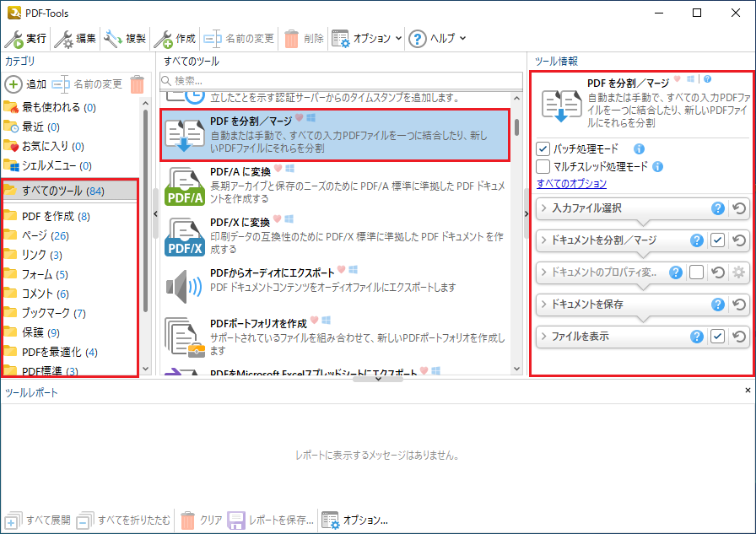Screen dimensions: 756x534
Task: Open the すべてのオプション link
Action: click(571, 184)
